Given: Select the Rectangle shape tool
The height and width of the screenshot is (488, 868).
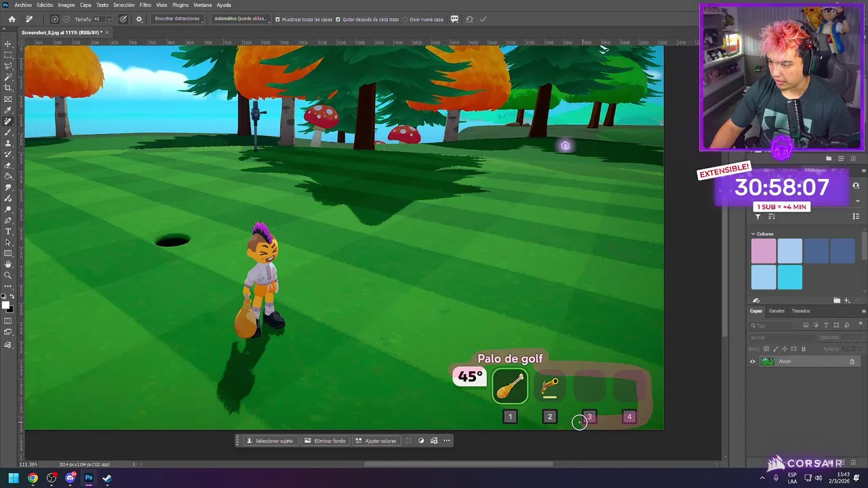Looking at the screenshot, I should coord(8,253).
